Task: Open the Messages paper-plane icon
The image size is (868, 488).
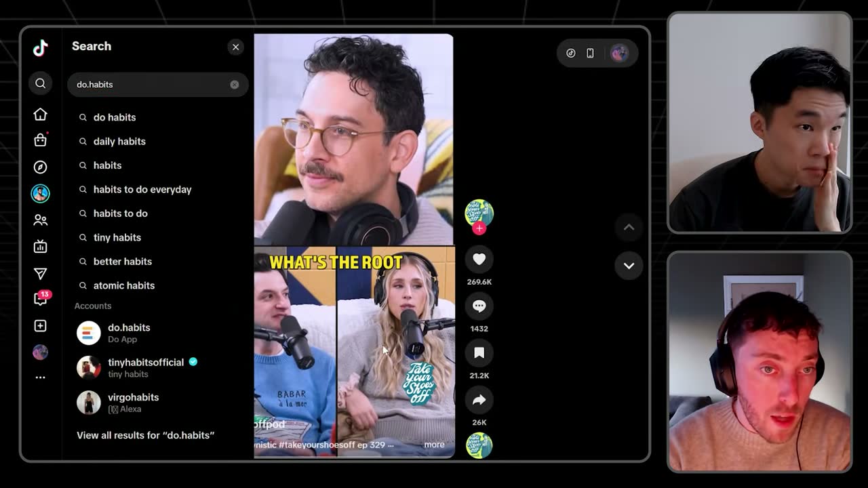Action: (40, 273)
